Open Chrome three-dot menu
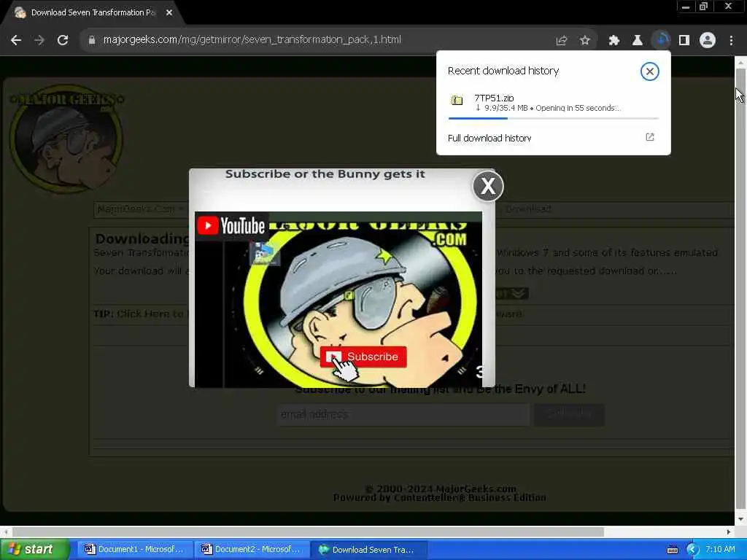Viewport: 747px width, 560px height. [731, 41]
